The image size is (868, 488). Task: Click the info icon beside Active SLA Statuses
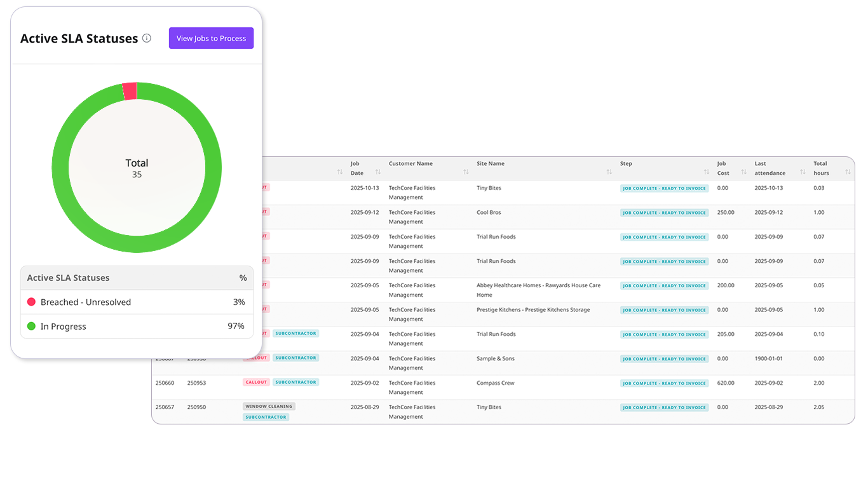pos(147,38)
